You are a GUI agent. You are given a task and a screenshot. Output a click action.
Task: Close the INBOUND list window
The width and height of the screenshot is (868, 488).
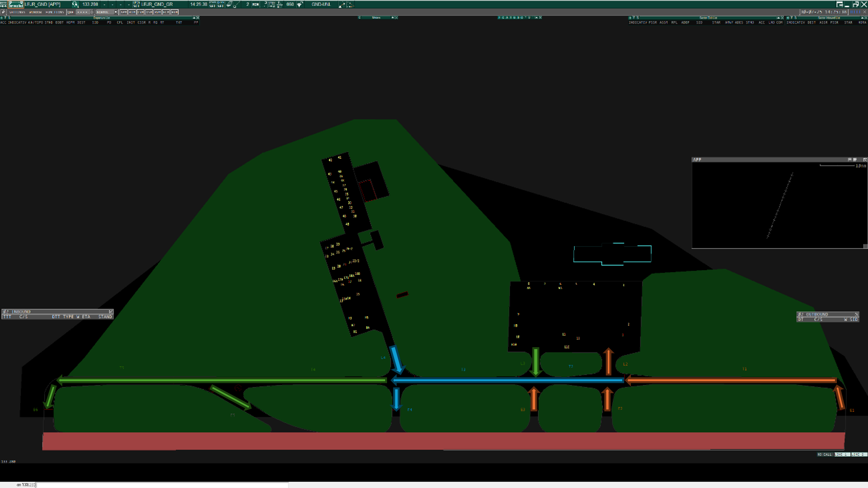(111, 312)
